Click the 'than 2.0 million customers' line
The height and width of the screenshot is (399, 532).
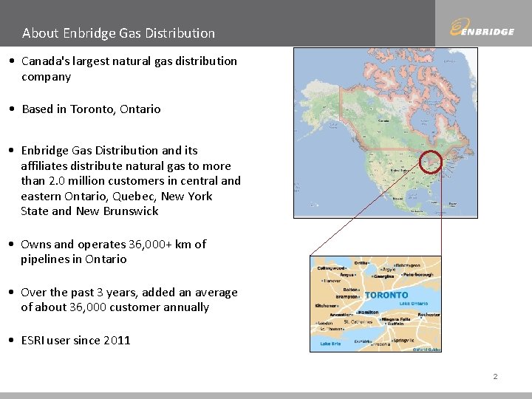point(131,181)
